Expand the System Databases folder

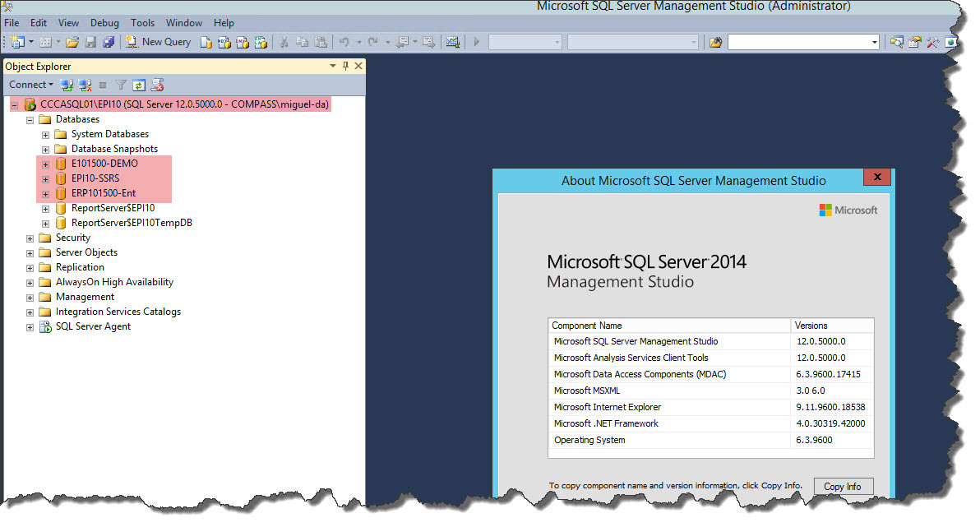pyautogui.click(x=45, y=135)
